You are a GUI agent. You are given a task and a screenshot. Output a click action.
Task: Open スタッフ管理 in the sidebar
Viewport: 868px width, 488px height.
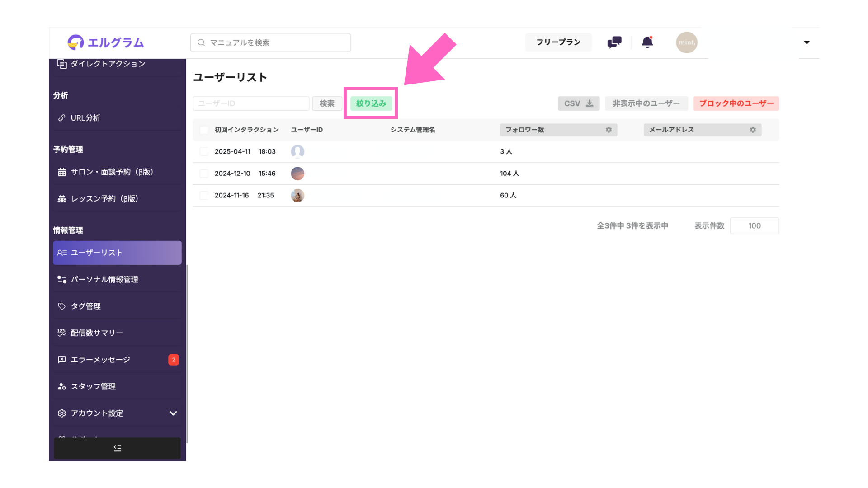(x=117, y=386)
